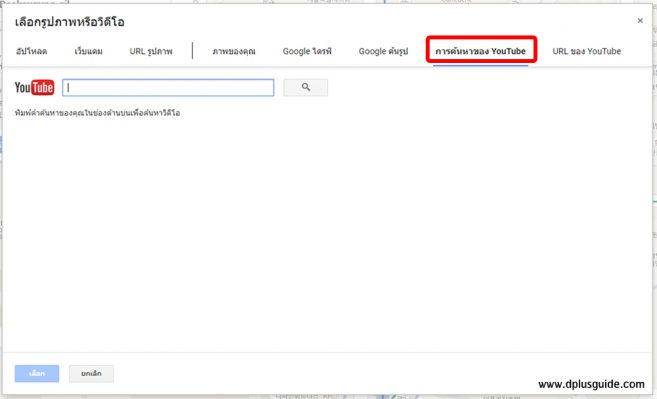Click the ยกเลิก (Cancel) button
Viewport: 657px width, 399px height.
(91, 373)
